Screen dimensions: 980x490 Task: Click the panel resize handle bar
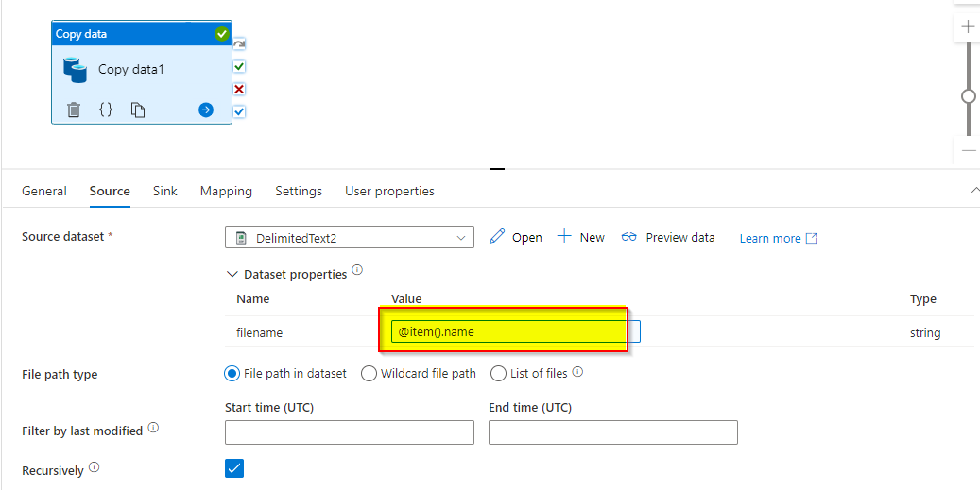coord(497,169)
